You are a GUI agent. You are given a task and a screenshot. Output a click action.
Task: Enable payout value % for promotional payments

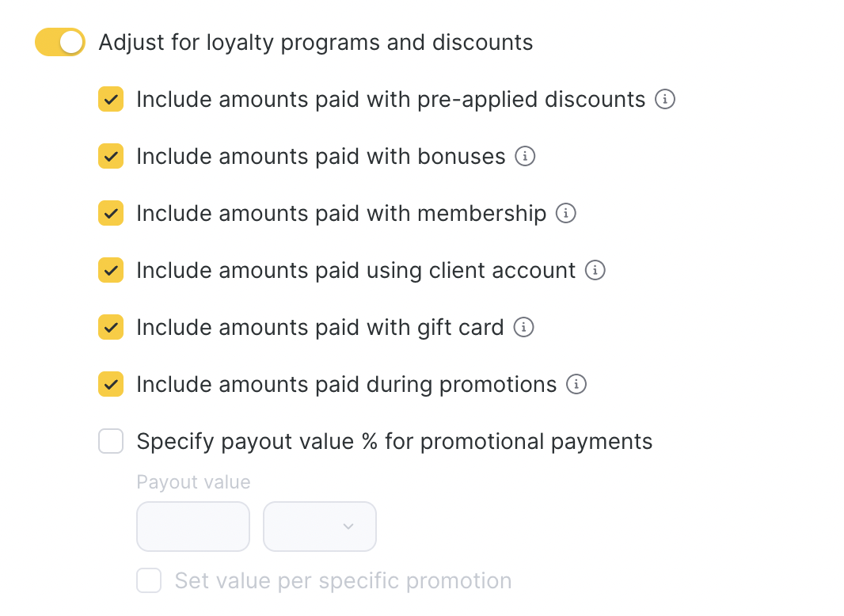point(111,441)
